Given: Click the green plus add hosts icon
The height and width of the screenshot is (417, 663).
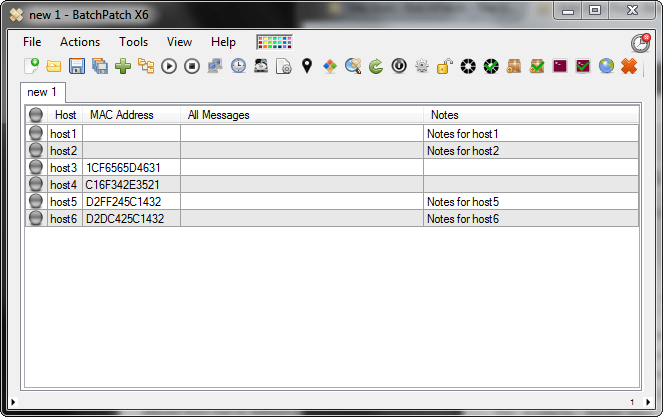Looking at the screenshot, I should [x=123, y=66].
